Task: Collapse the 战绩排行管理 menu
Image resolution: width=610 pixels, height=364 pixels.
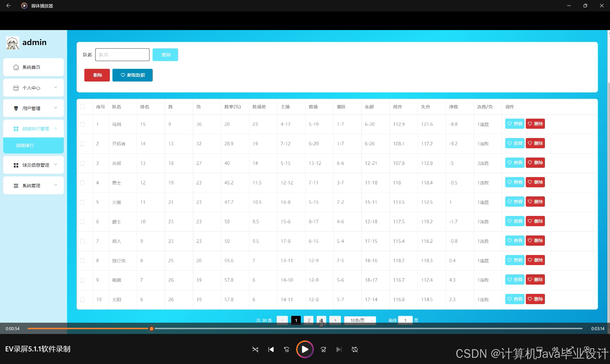Action: (x=33, y=128)
